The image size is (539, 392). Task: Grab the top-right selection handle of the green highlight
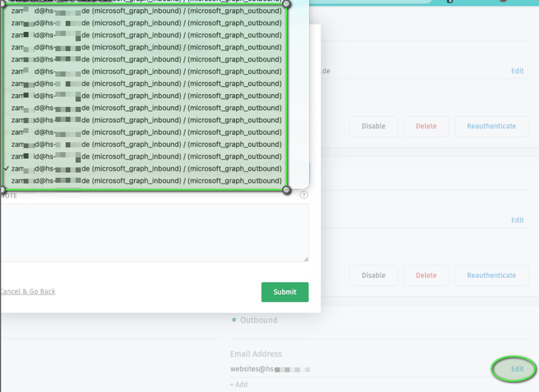coord(286,4)
